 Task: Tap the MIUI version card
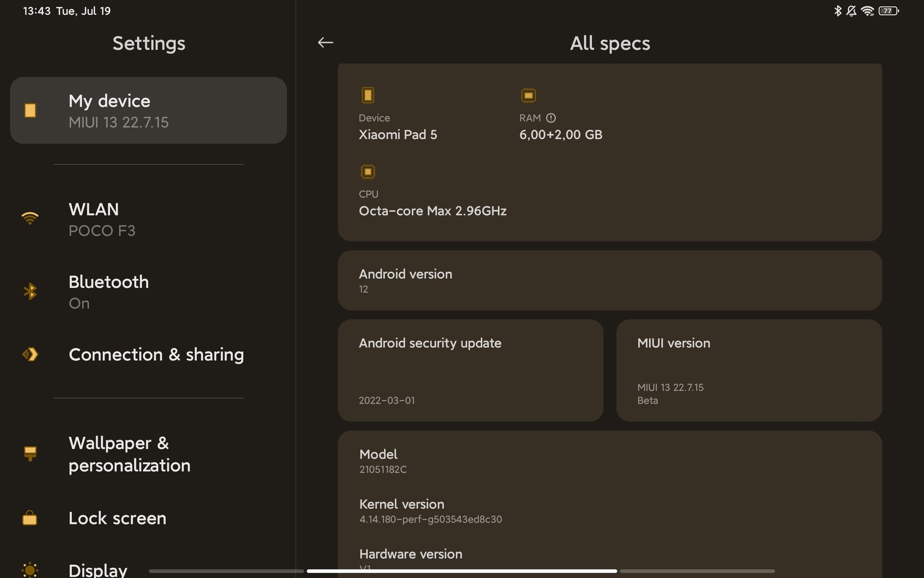pos(749,370)
